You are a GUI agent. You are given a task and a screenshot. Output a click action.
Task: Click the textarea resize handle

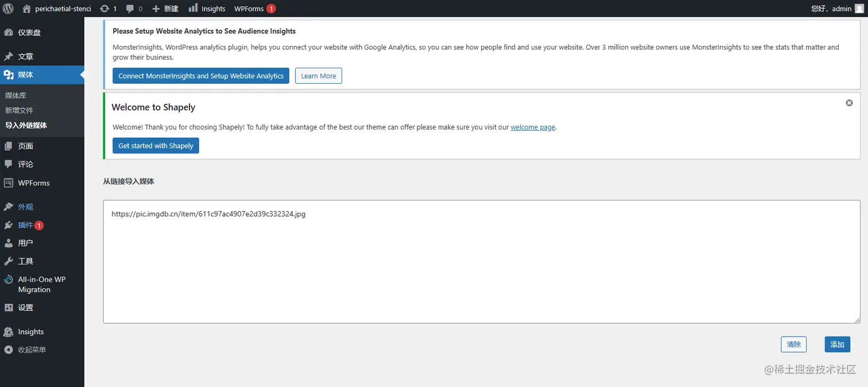pos(857,319)
